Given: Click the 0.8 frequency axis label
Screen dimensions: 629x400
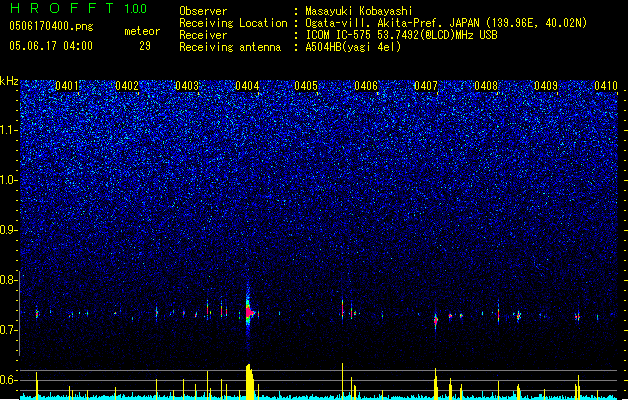Looking at the screenshot, I should 9,280.
